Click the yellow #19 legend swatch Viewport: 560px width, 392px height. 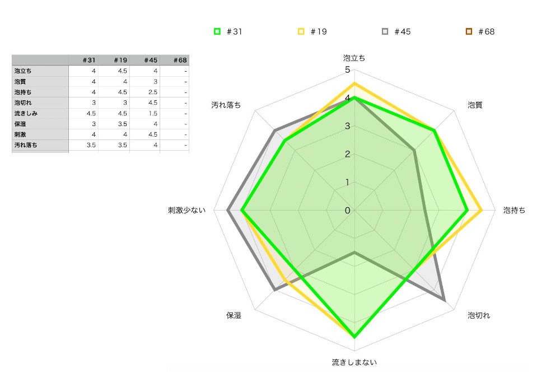click(x=301, y=32)
